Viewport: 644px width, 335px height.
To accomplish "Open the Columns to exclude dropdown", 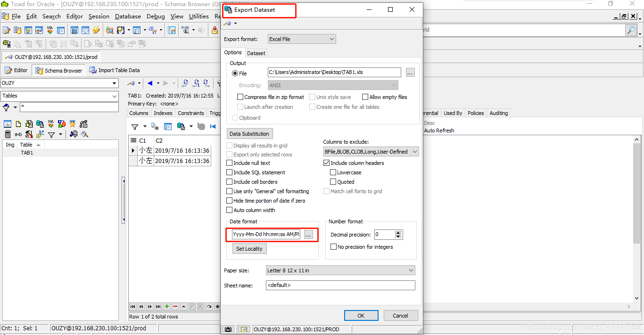I will 371,152.
